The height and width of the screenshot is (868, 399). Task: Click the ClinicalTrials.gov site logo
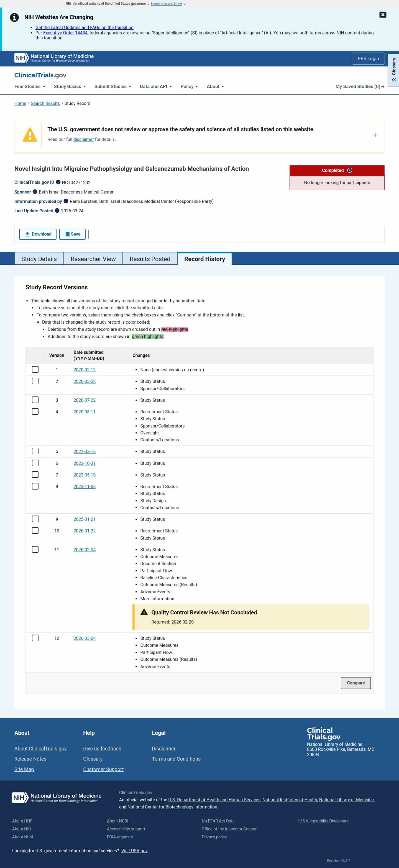click(40, 75)
